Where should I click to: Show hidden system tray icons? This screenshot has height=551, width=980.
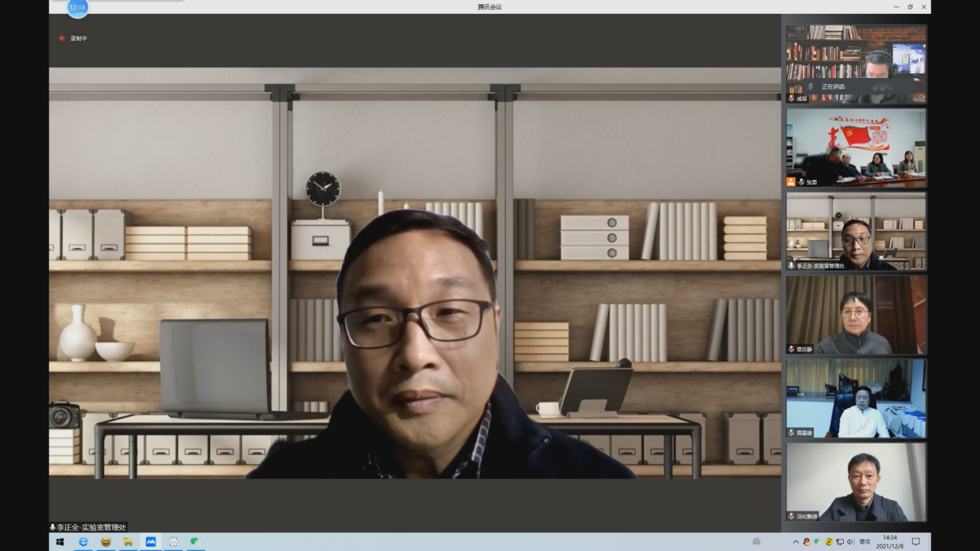[796, 542]
